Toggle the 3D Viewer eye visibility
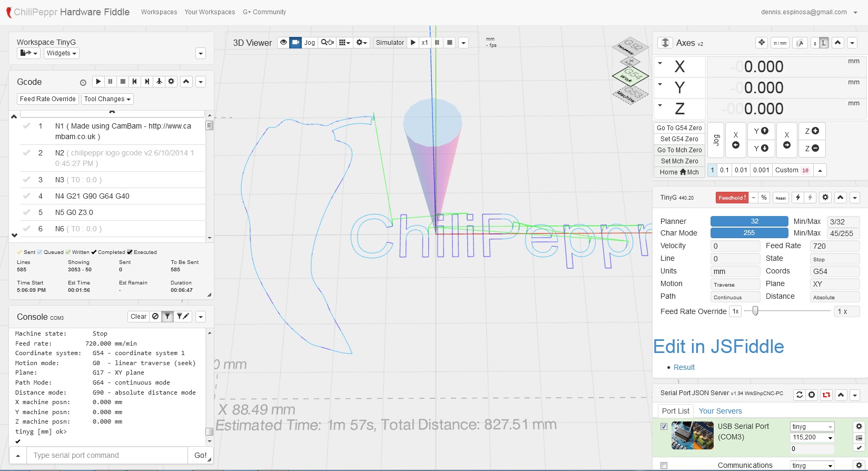Viewport: 868px width, 471px height. pos(283,43)
